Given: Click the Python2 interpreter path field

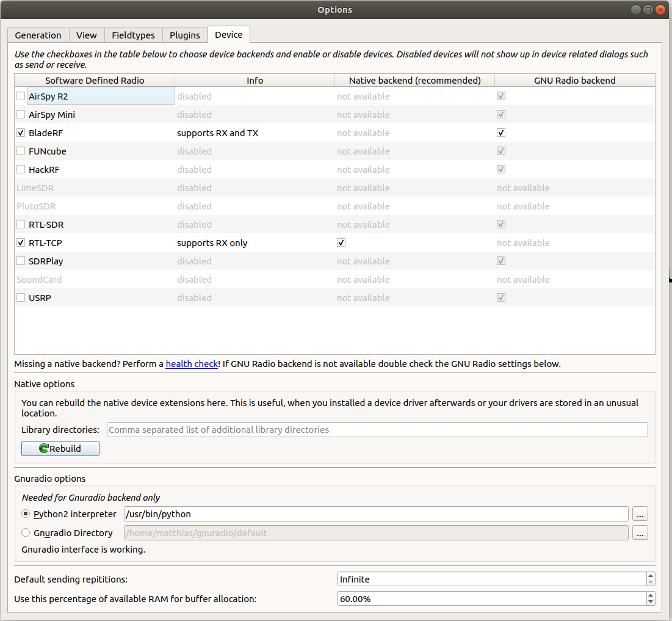Looking at the screenshot, I should (x=377, y=514).
